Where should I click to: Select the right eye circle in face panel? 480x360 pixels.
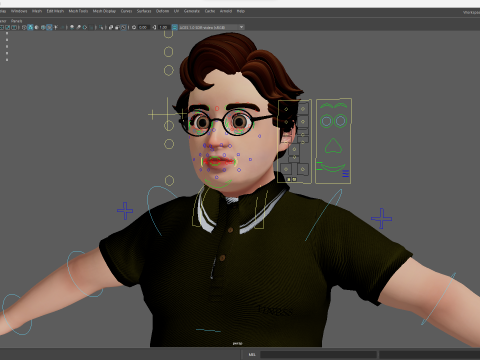pos(341,121)
